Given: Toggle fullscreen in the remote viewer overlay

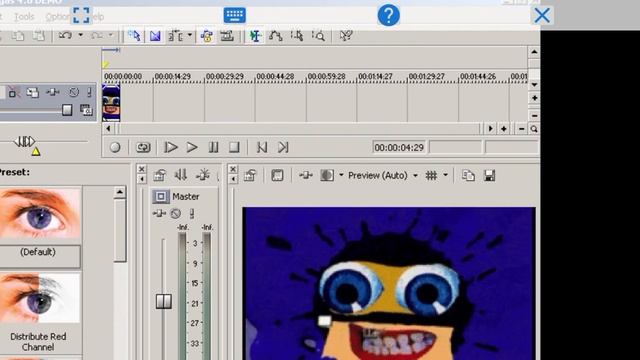Looking at the screenshot, I should (81, 15).
